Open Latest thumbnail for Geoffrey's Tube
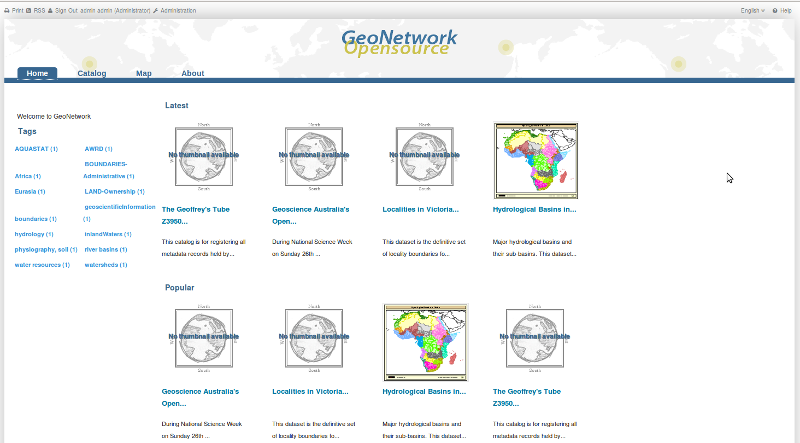Viewport: 800px width, 443px height. click(x=204, y=157)
